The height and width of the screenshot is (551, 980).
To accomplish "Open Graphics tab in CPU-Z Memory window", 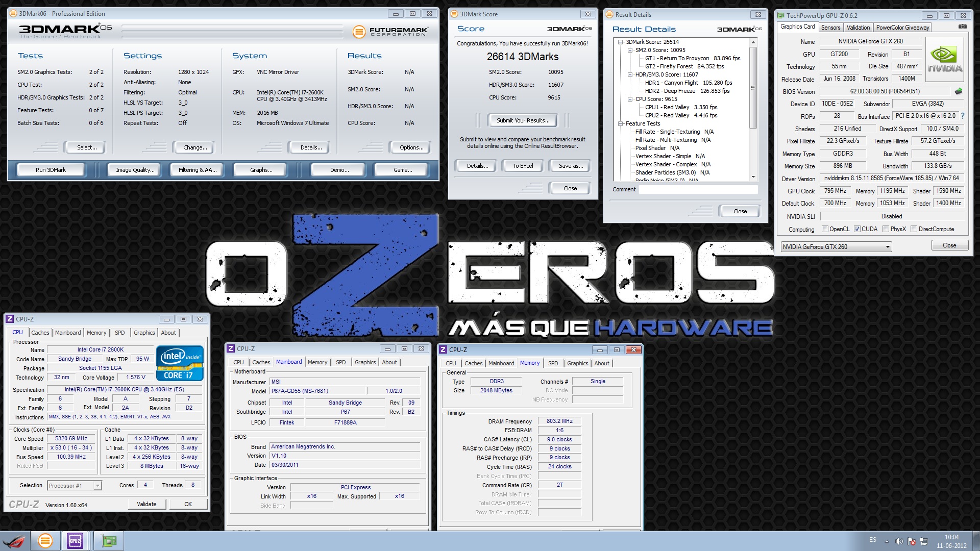I will (x=577, y=363).
